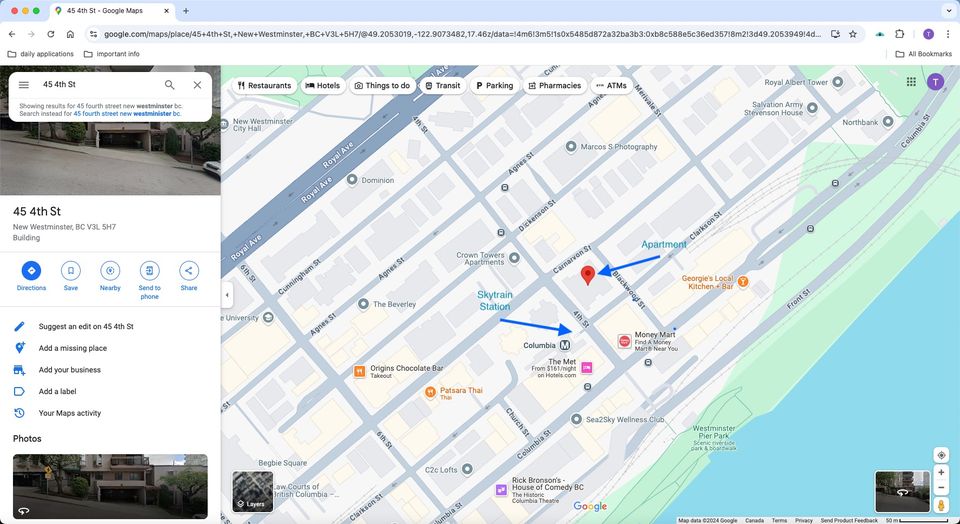Click the magnifier search icon

click(170, 84)
